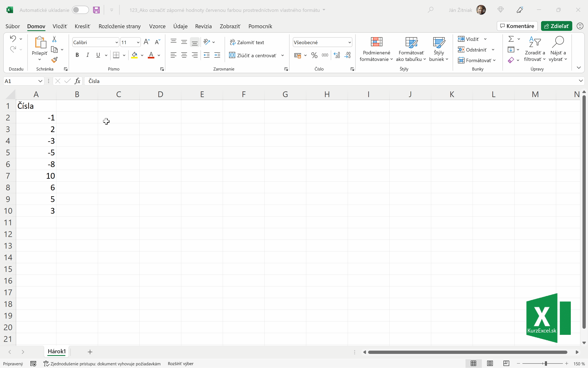The image size is (588, 368).
Task: Apply thousands separator 000 format
Action: (325, 55)
